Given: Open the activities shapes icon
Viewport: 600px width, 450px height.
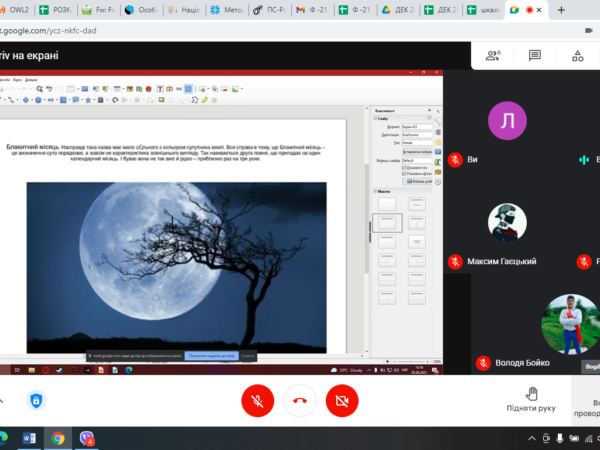Looking at the screenshot, I should (x=578, y=56).
